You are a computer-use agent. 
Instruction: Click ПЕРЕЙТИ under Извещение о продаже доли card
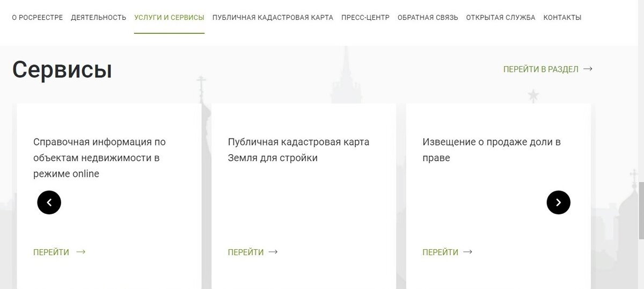pyautogui.click(x=440, y=252)
